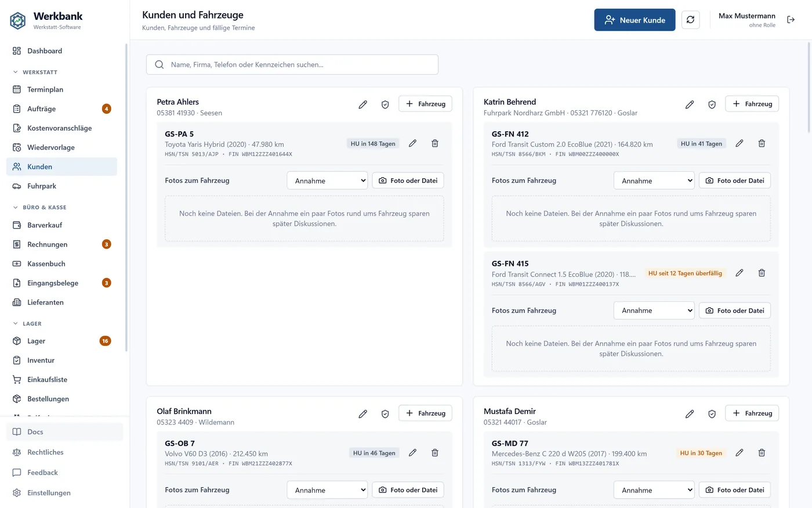This screenshot has width=812, height=508.
Task: Open Annahme dropdown for GS-FN 415 photos
Action: (654, 311)
